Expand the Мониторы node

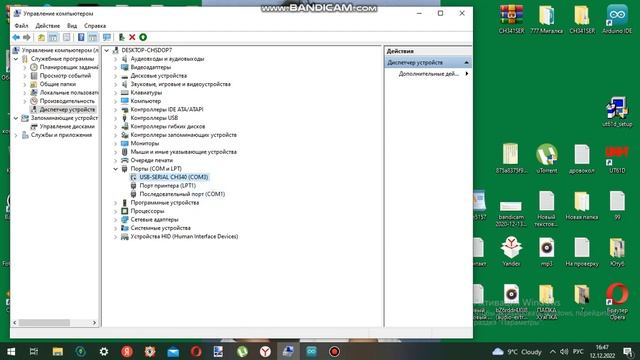tap(116, 143)
